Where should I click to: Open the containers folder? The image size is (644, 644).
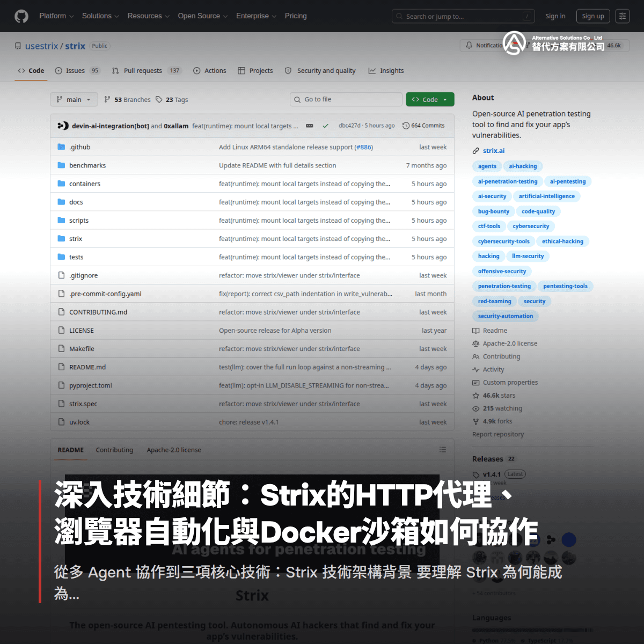point(85,184)
